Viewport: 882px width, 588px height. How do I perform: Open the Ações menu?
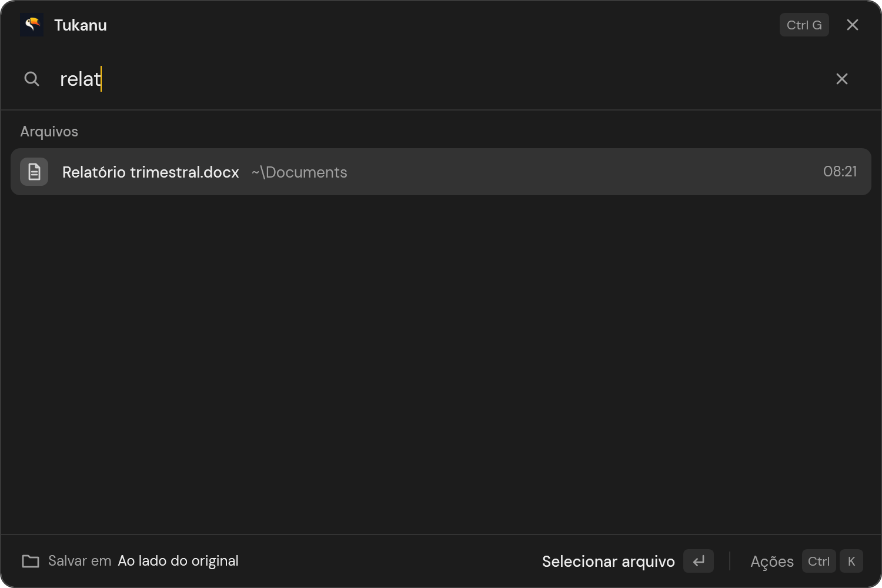pyautogui.click(x=772, y=562)
